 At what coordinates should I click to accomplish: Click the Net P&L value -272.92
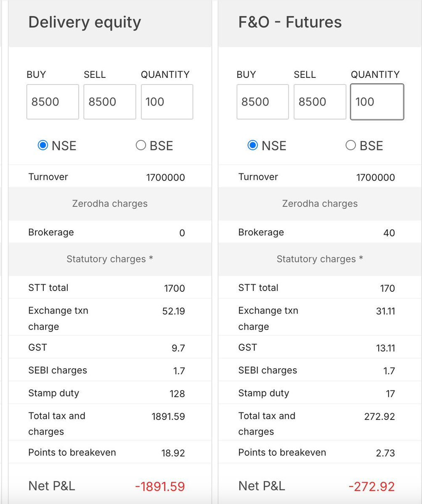point(372,487)
